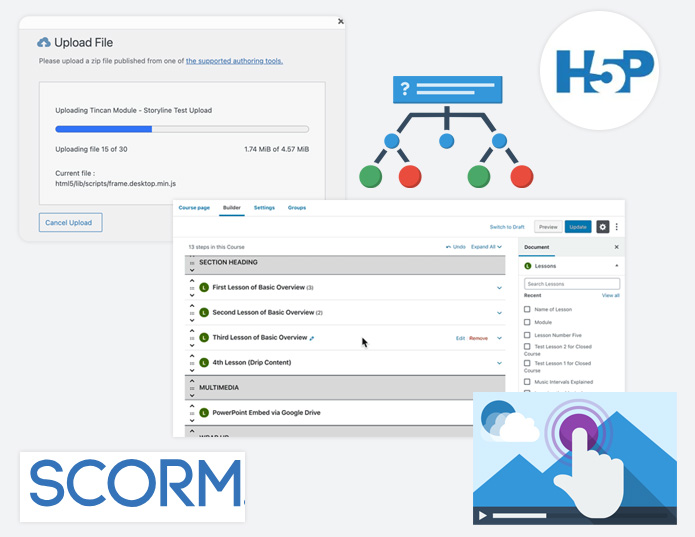Open the Groups tab
Image resolution: width=695 pixels, height=537 pixels.
(296, 207)
